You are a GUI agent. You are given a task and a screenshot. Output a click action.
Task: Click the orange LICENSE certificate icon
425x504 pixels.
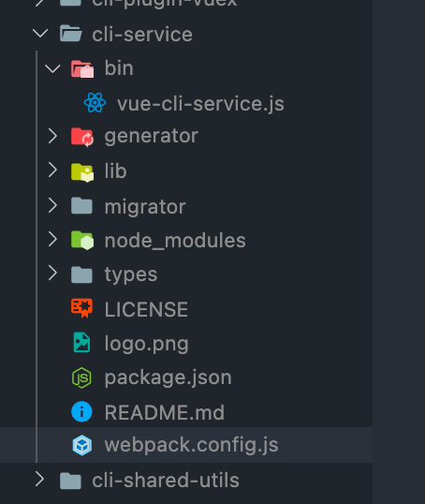82,308
